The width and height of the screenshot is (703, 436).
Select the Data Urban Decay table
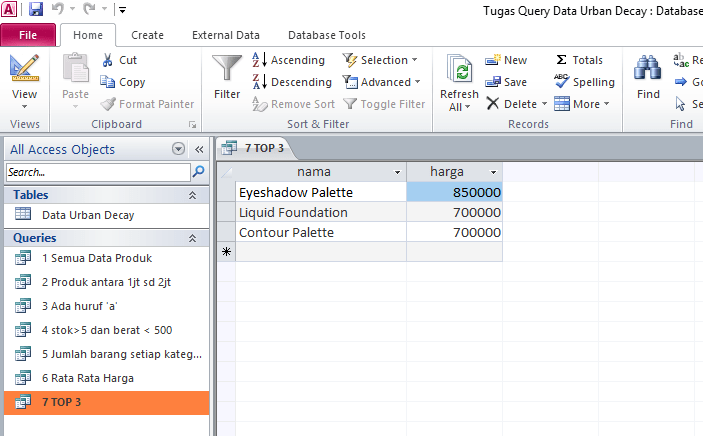pos(106,215)
